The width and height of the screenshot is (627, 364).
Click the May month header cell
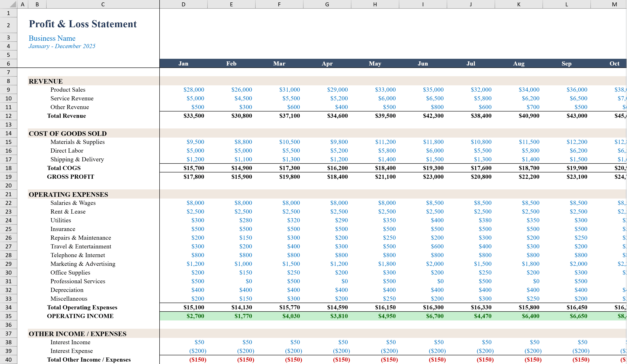pos(375,63)
